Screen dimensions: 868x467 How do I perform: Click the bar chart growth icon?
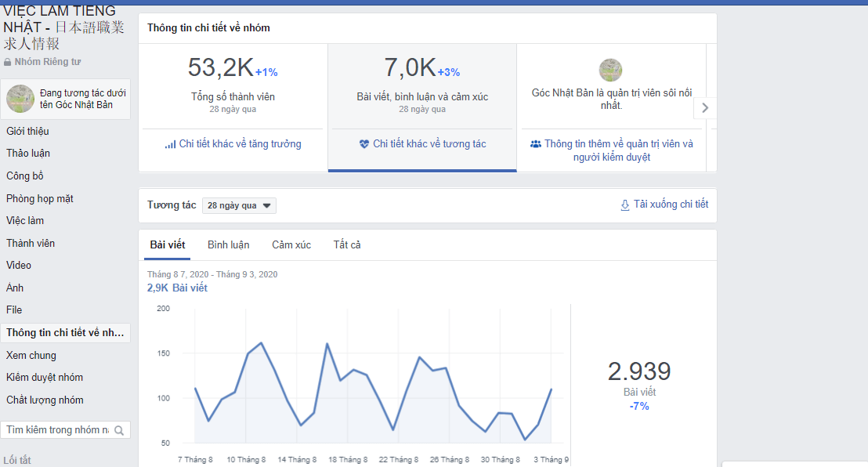[170, 144]
